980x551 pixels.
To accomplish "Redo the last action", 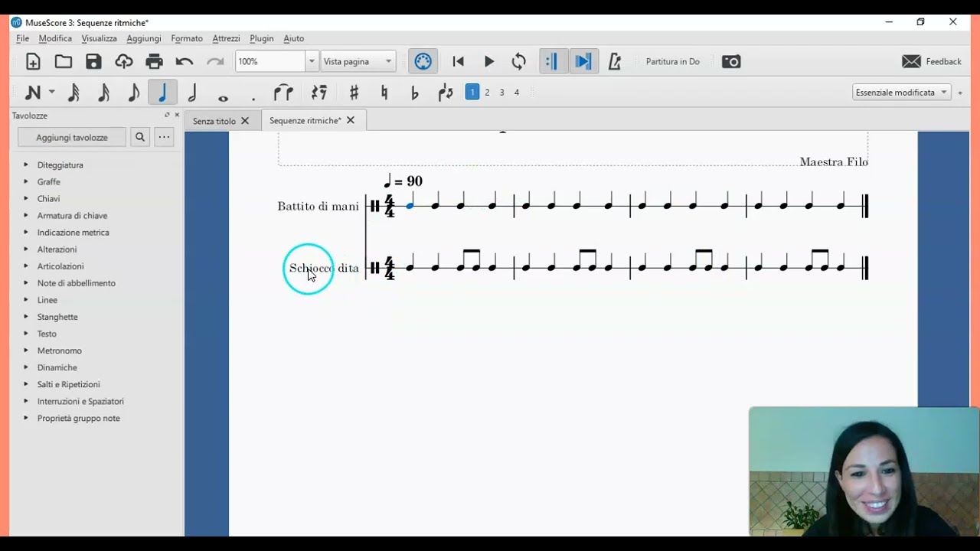I will 215,62.
